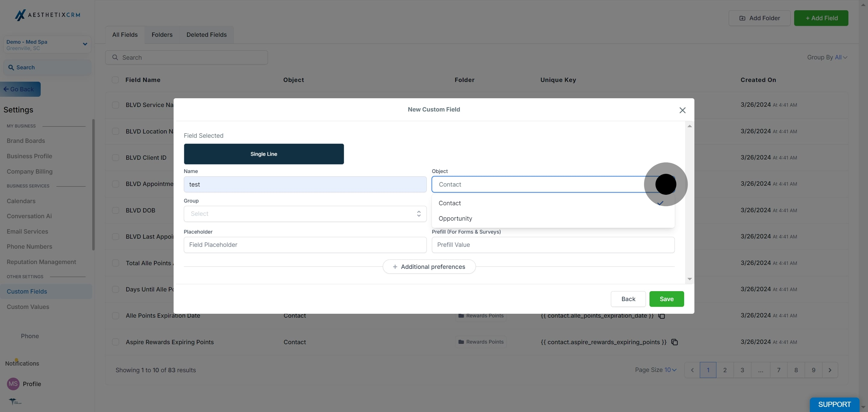Open Custom Values in settings sidebar

coord(28,307)
